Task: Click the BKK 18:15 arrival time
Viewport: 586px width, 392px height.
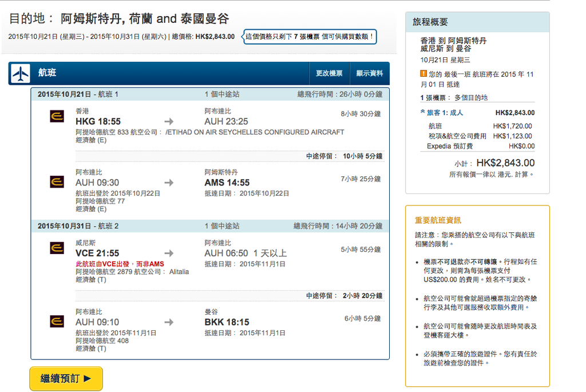Action: pyautogui.click(x=227, y=322)
